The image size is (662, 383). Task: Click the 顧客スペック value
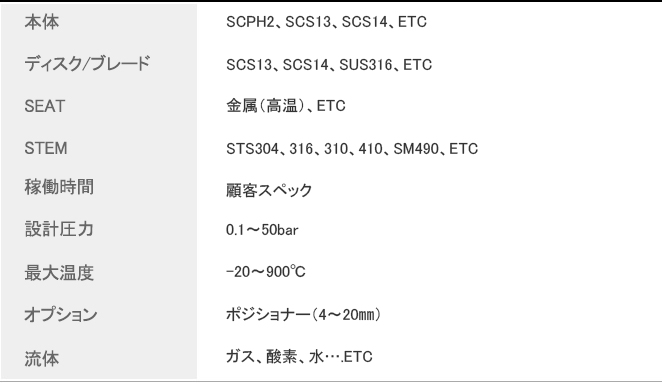tap(269, 190)
